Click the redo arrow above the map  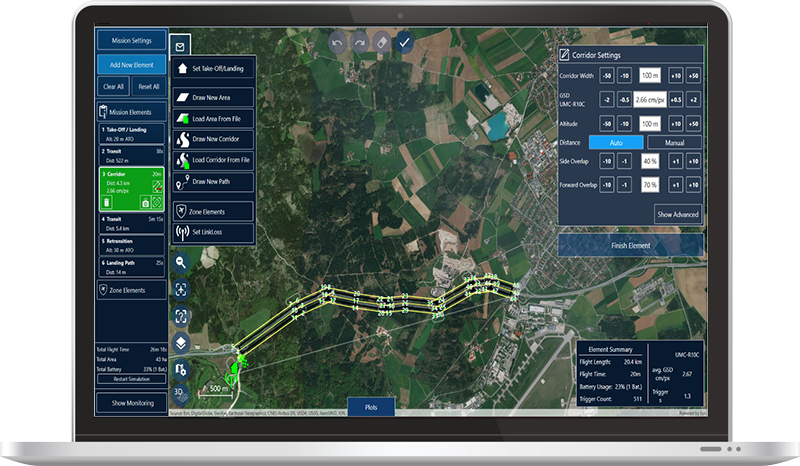click(x=359, y=42)
